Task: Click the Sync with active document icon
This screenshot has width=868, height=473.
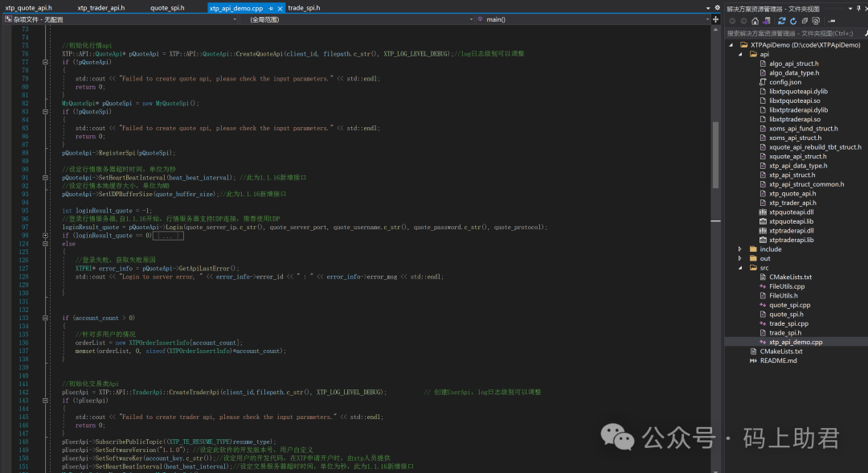Action: tap(782, 20)
